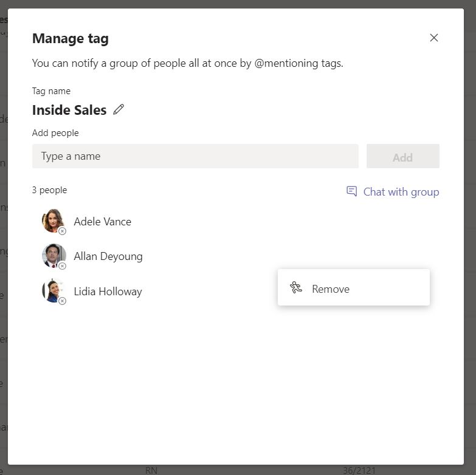
Task: Click the 3 people count label
Action: [49, 190]
